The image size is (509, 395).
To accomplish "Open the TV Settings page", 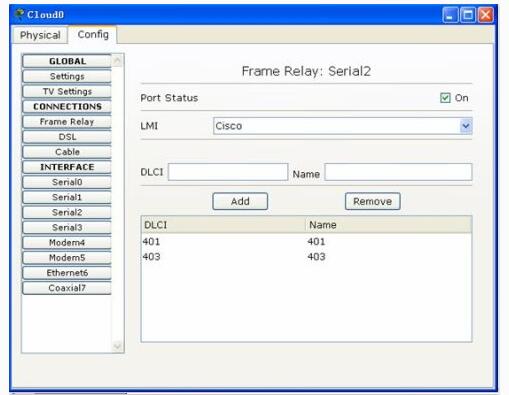I will [67, 91].
